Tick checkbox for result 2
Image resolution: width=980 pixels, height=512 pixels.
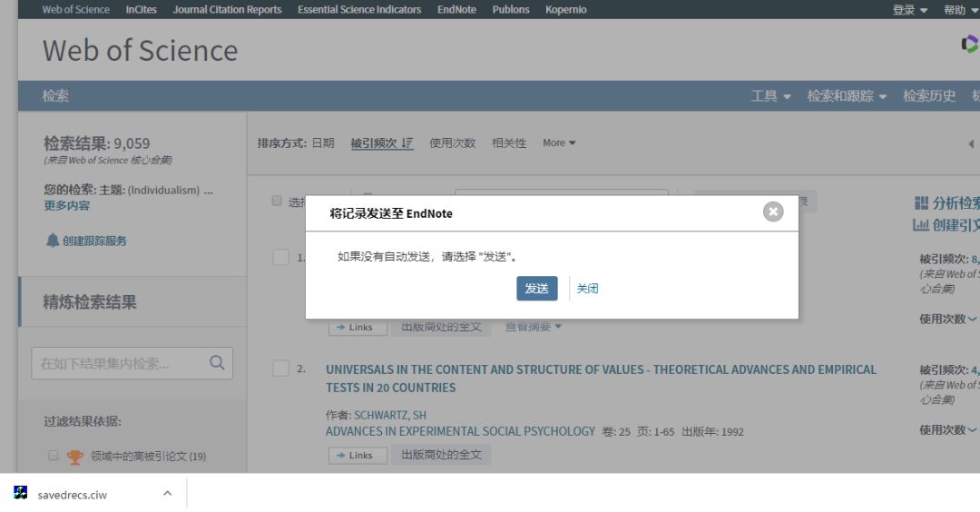click(x=280, y=369)
